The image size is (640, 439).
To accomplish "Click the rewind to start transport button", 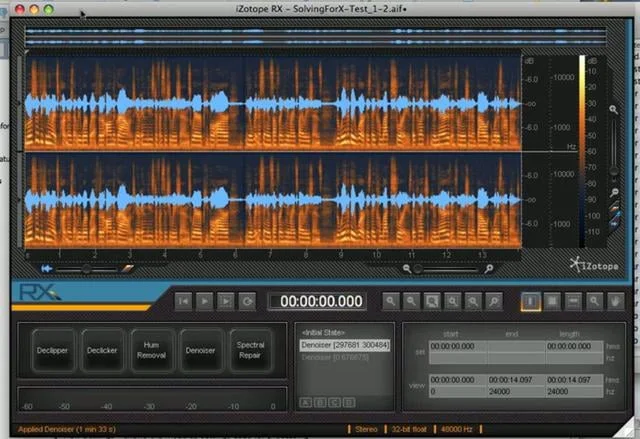I will pos(183,301).
